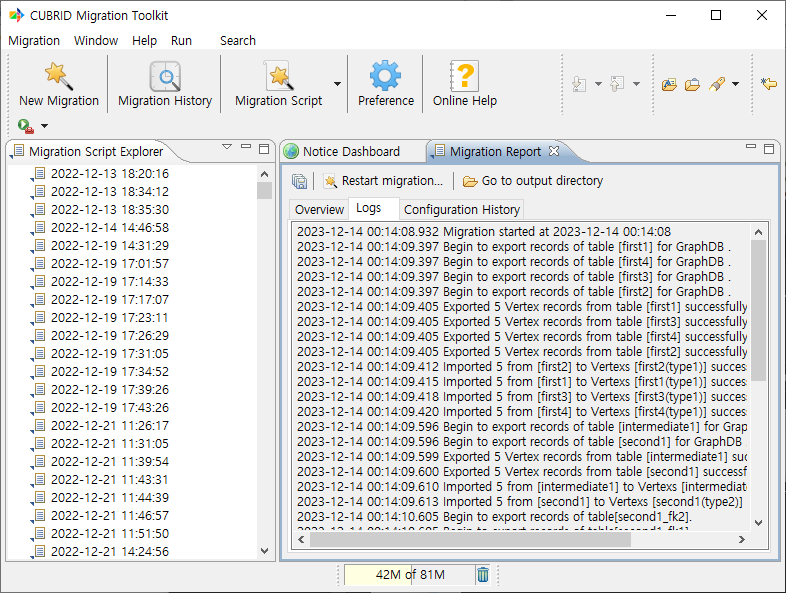The image size is (786, 593).
Task: Switch to the Overview tab
Action: point(319,210)
